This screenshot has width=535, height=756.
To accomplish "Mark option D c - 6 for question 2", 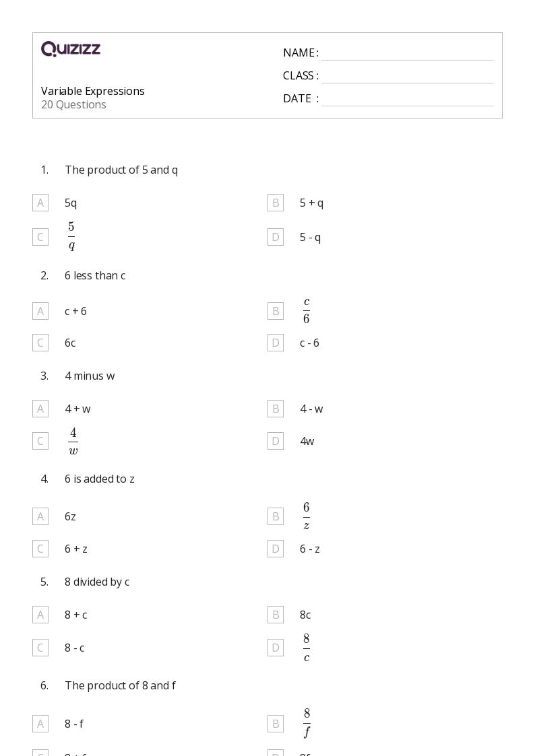I will tap(276, 343).
